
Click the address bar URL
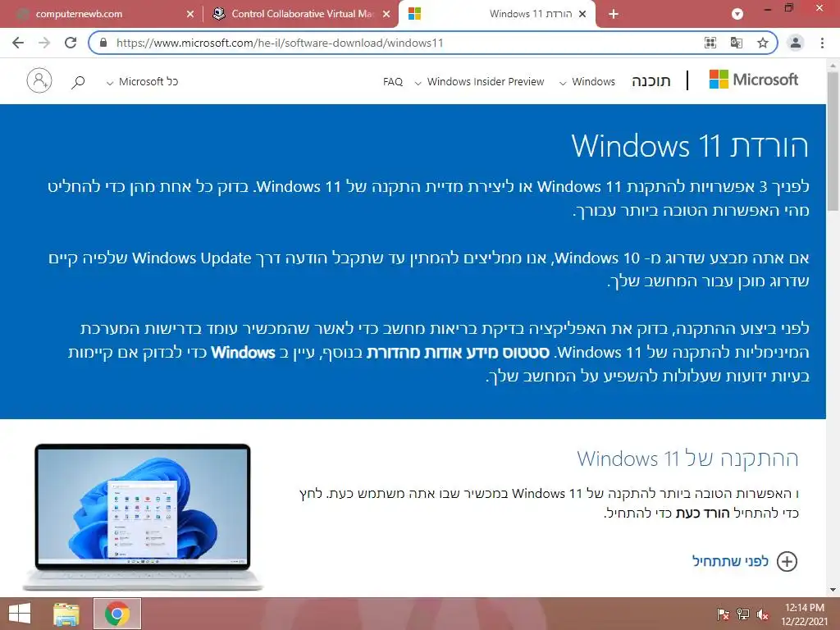click(x=280, y=43)
